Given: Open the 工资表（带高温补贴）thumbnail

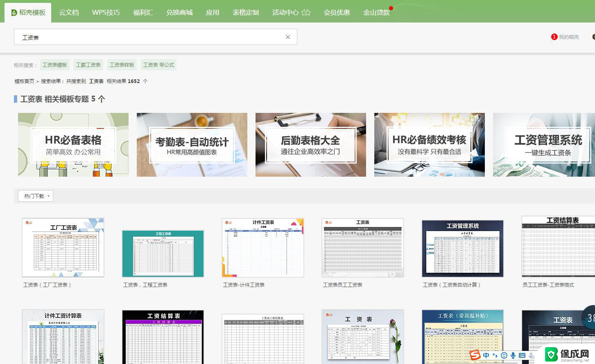Looking at the screenshot, I should (x=463, y=337).
